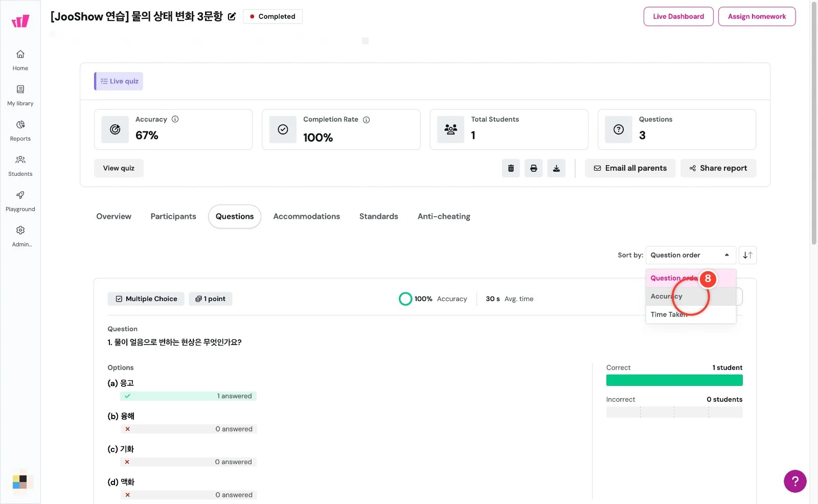Click the question text 물이 얼음으로 변하는 현상은
Viewport: 818px width, 504px height.
[x=174, y=342]
